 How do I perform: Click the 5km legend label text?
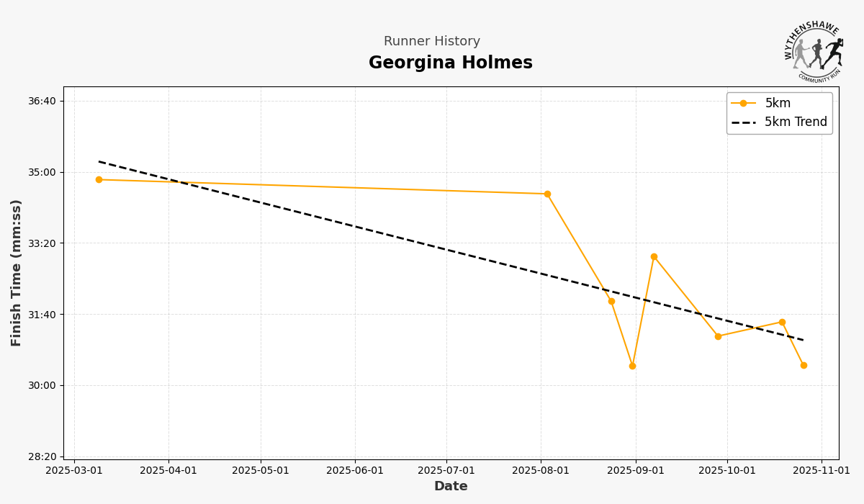[x=778, y=103]
